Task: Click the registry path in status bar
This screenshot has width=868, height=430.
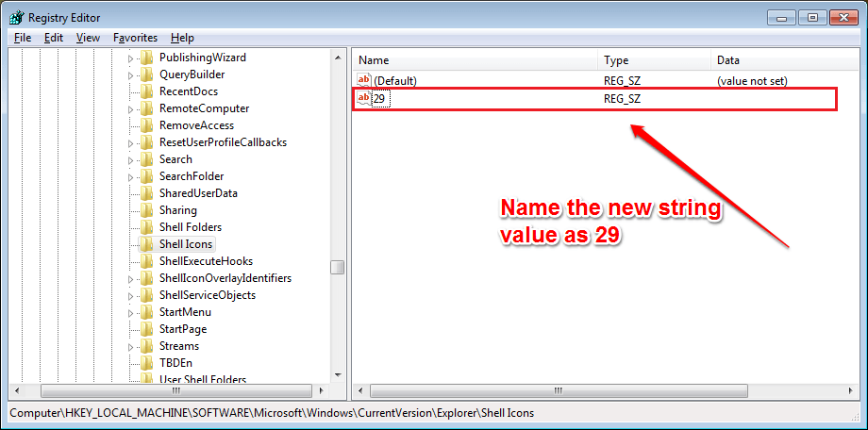Action: click(272, 413)
